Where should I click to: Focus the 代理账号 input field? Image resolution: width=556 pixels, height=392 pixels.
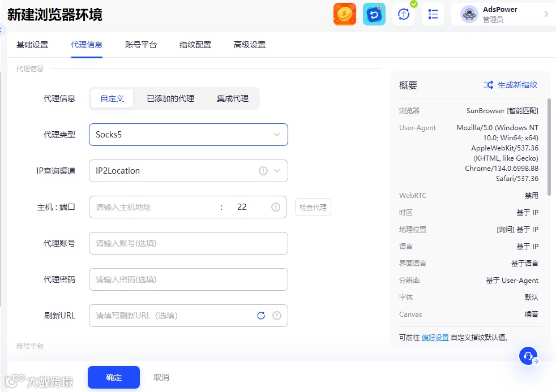[x=189, y=243]
